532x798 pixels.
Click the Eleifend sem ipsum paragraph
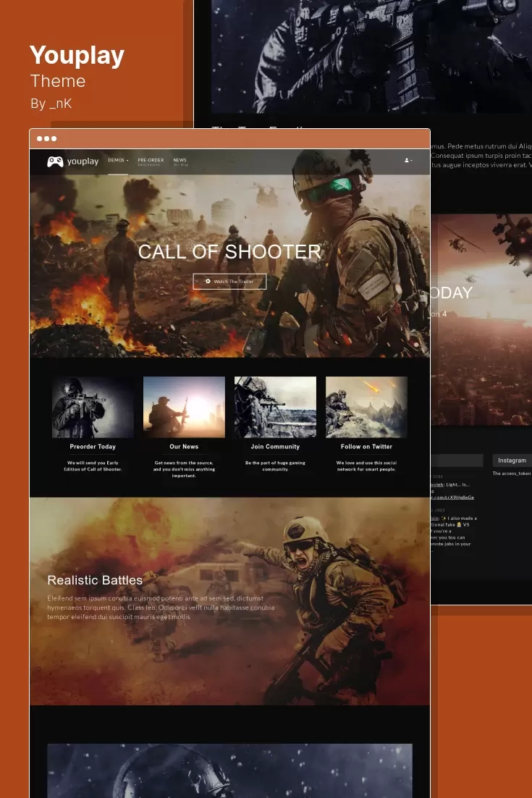(x=161, y=608)
